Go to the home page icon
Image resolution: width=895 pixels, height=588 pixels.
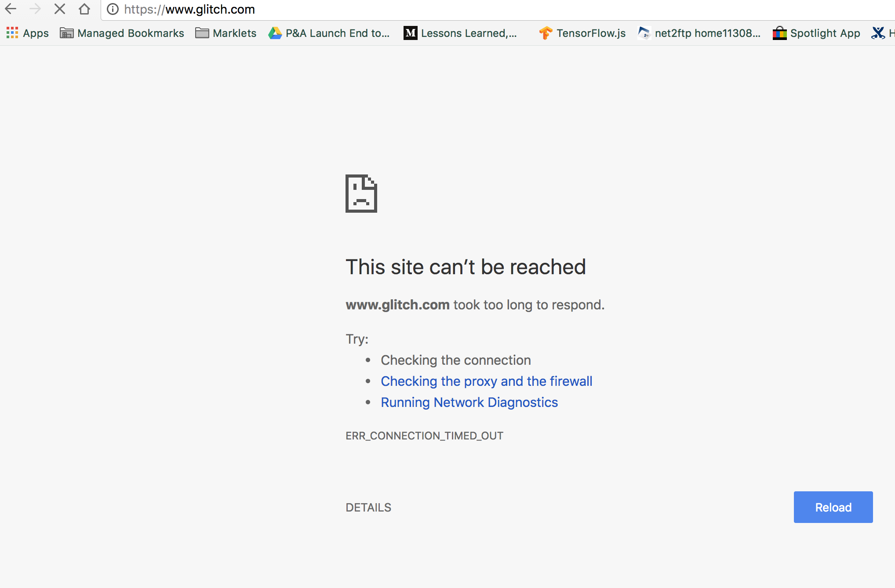pyautogui.click(x=84, y=9)
